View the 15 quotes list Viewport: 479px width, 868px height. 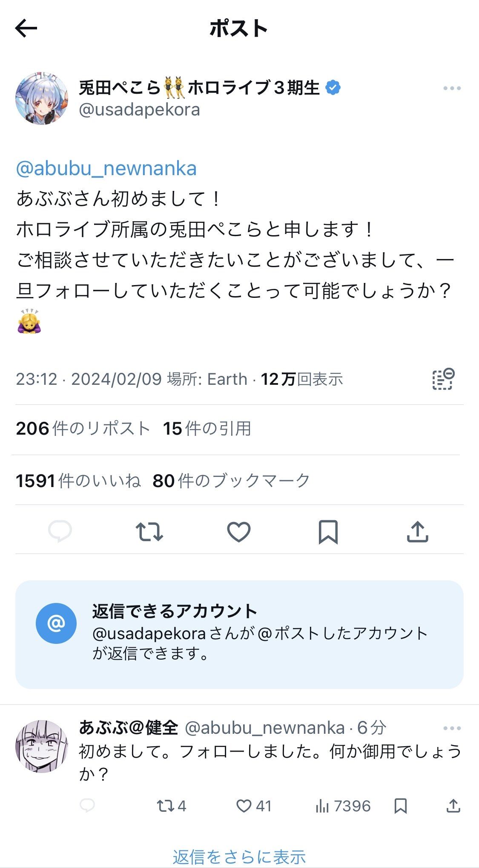click(207, 429)
